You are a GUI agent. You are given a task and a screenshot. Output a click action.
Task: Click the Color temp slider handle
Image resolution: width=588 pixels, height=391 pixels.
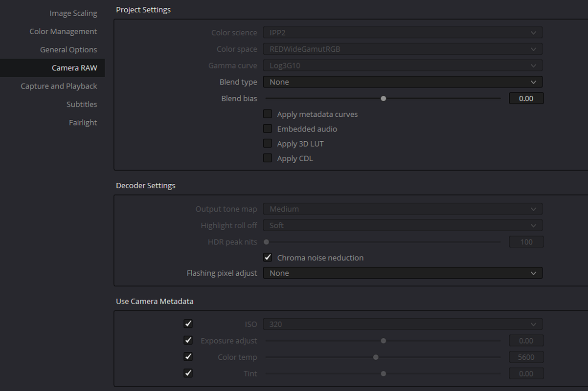tap(376, 357)
